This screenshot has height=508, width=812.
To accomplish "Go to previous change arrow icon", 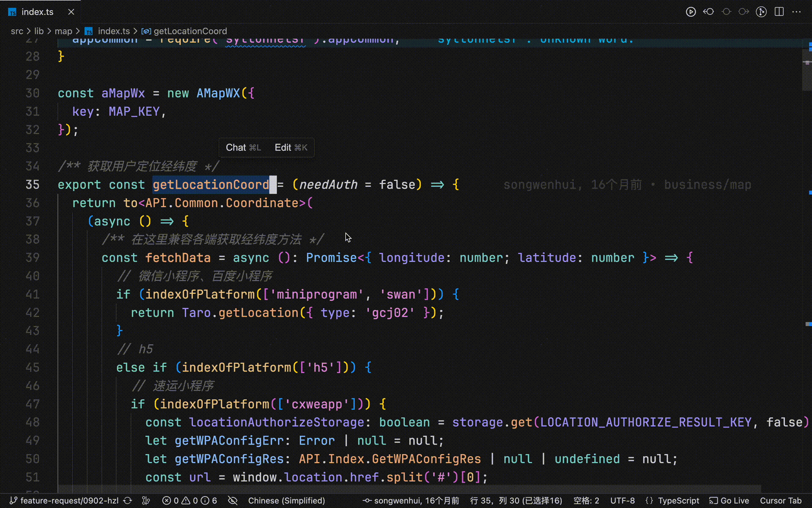I will (x=708, y=12).
